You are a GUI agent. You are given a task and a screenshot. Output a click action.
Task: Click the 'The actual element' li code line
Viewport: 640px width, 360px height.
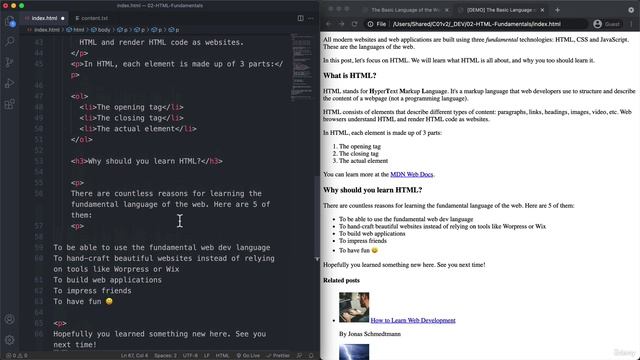[138, 129]
